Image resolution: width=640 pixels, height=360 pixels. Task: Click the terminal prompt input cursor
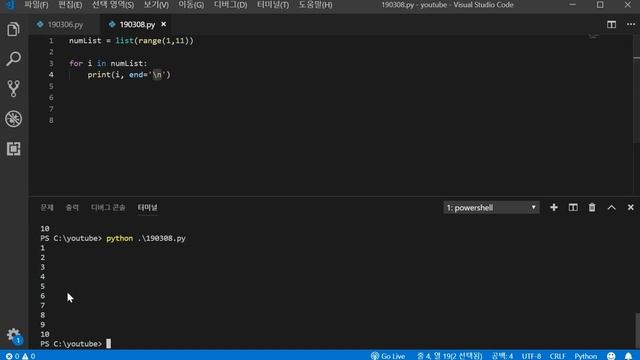point(108,344)
